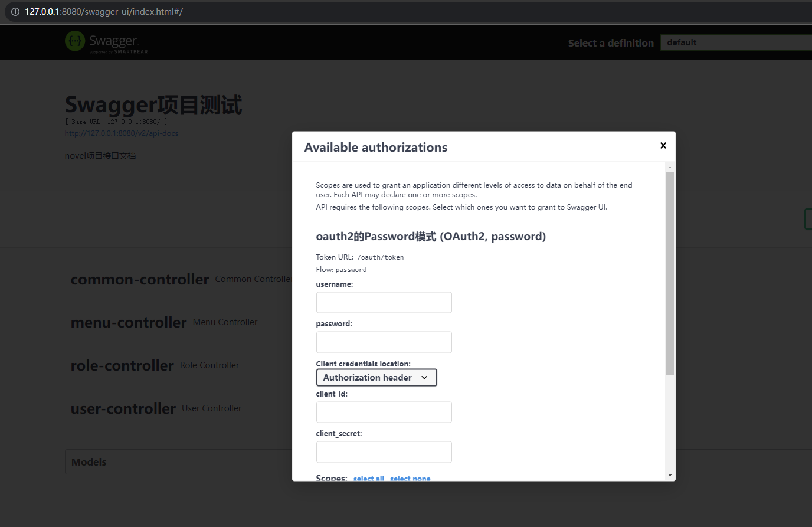The image size is (812, 527).
Task: Focus the password input field
Action: click(384, 342)
